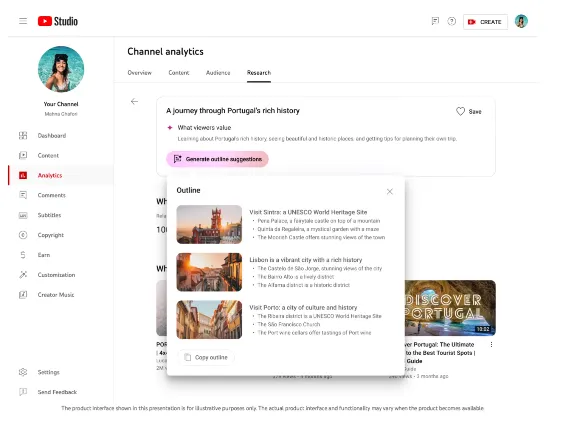The image size is (581, 425).
Task: Click 'A journey through Portugal's rich history' title
Action: 233,110
